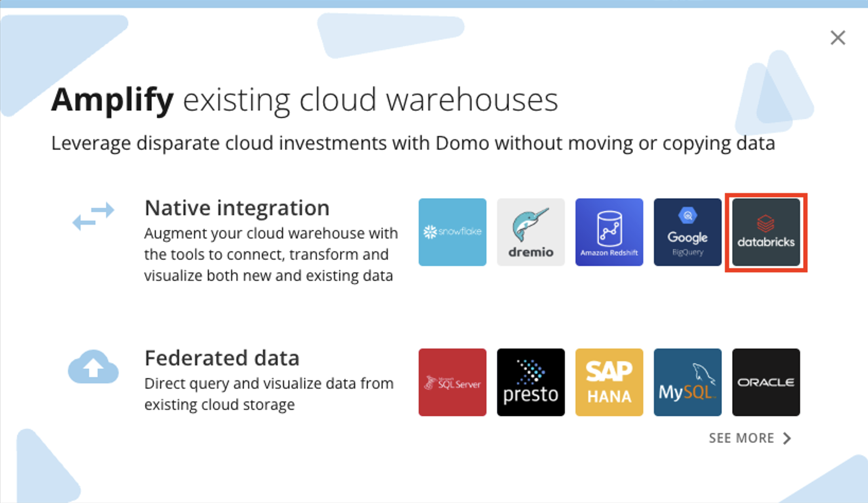868x503 pixels.
Task: Select the Snowflake integration icon
Action: 452,232
